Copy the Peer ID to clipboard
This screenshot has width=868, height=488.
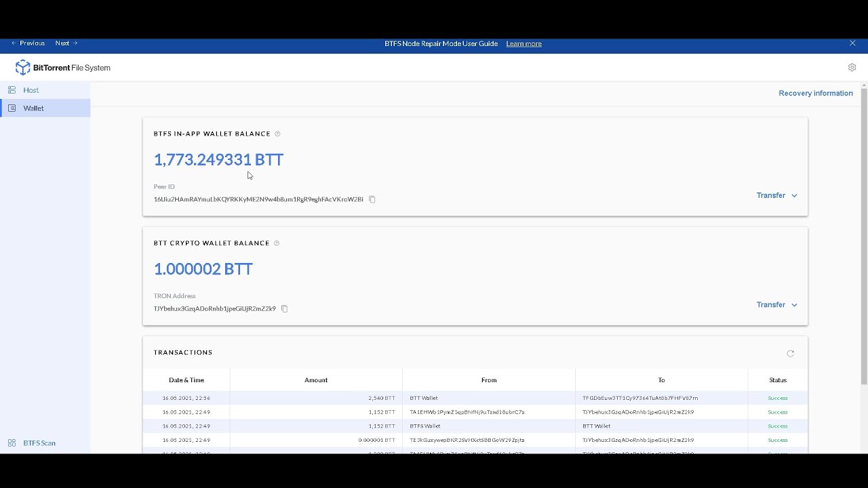[x=372, y=199]
